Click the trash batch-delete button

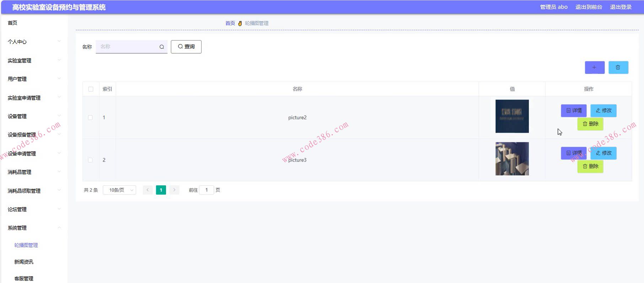coord(618,67)
